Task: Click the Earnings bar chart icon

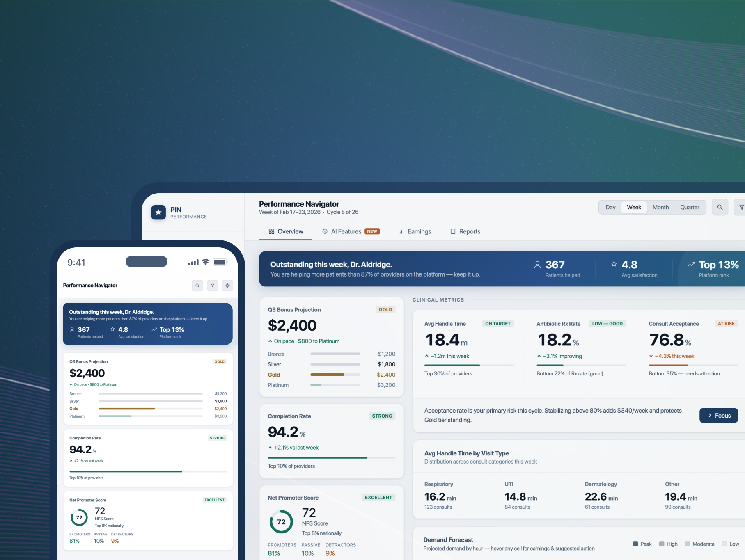Action: pos(401,231)
